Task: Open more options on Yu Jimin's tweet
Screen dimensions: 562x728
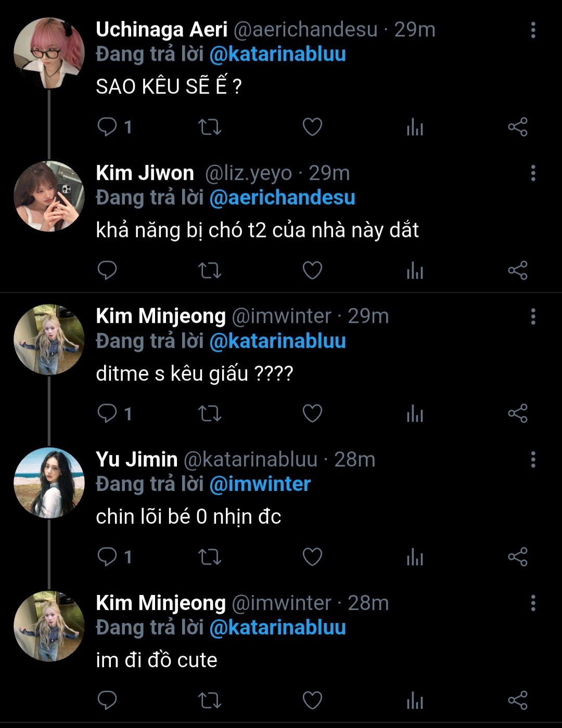Action: 533,460
